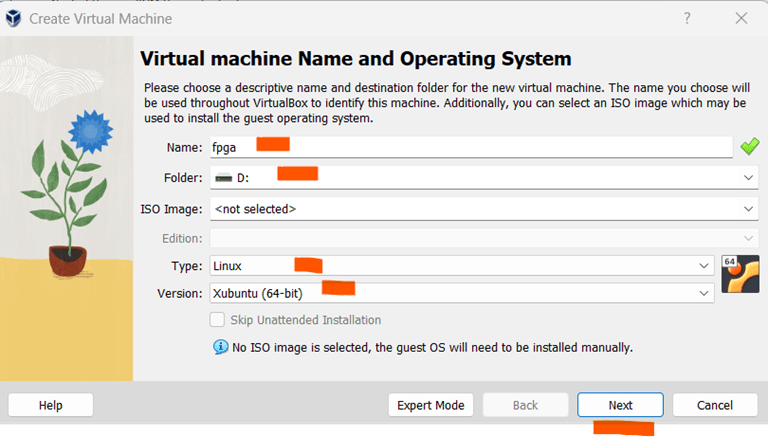Click the question mark help icon

tap(687, 18)
